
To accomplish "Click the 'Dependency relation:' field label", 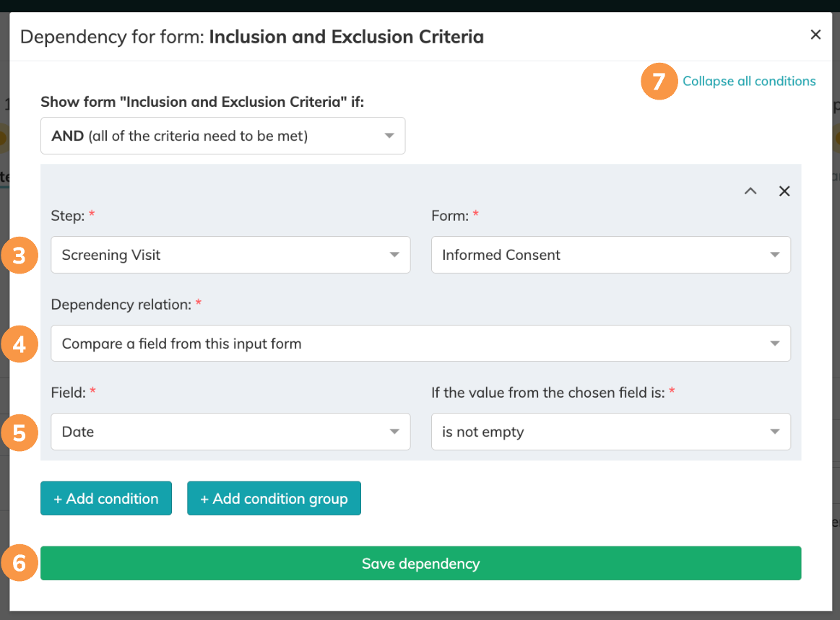I will point(121,305).
